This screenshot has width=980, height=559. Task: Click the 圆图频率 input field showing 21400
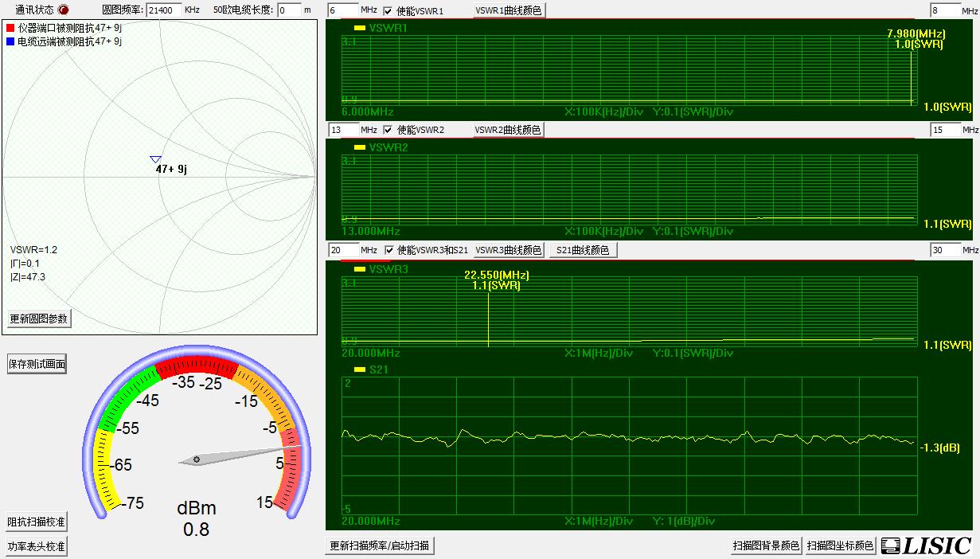[164, 10]
